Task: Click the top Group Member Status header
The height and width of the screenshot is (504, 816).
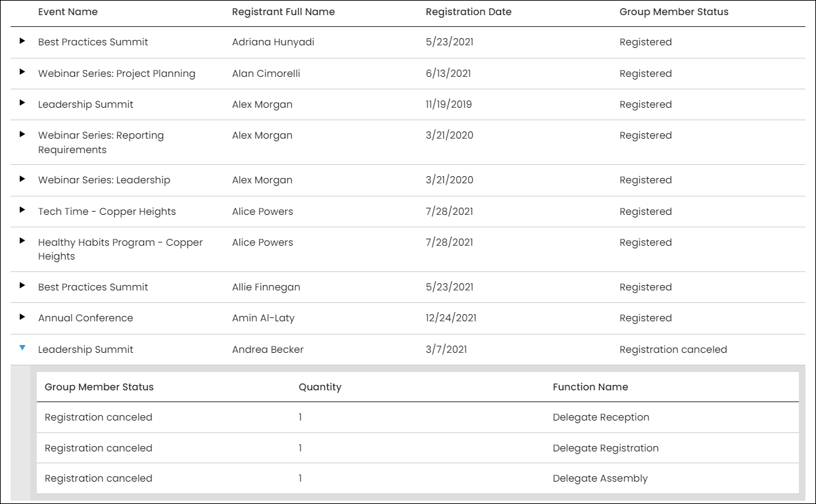Action: point(674,12)
